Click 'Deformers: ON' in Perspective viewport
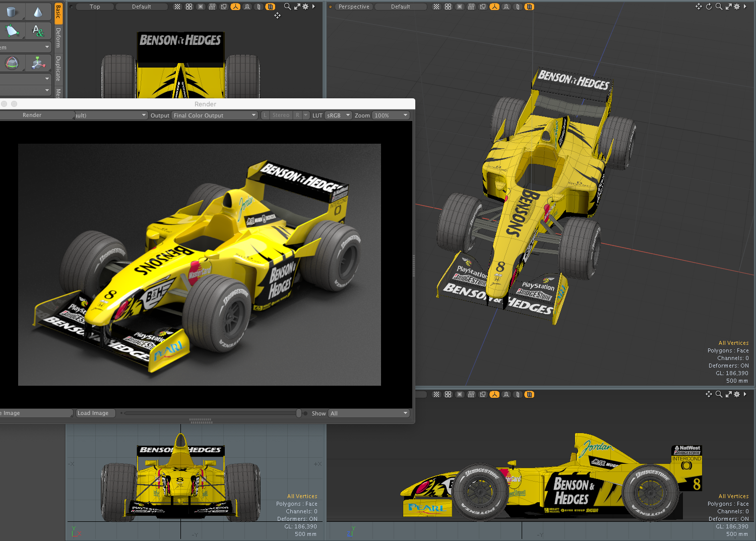Screen dimensions: 756x541 728,366
